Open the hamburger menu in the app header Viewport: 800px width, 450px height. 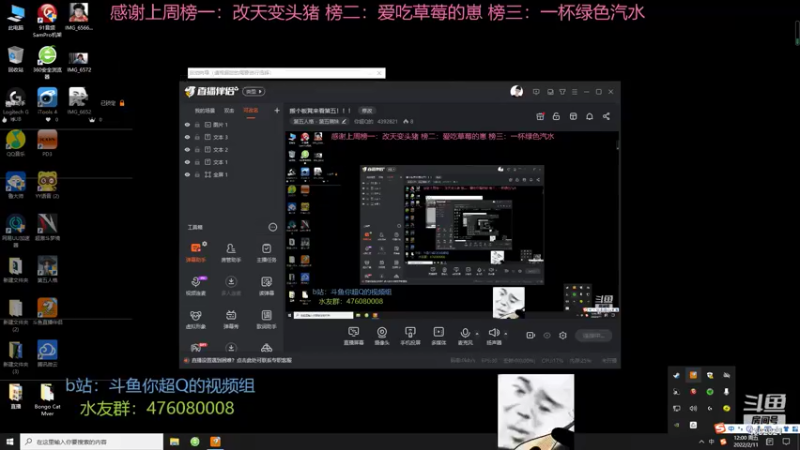574,92
